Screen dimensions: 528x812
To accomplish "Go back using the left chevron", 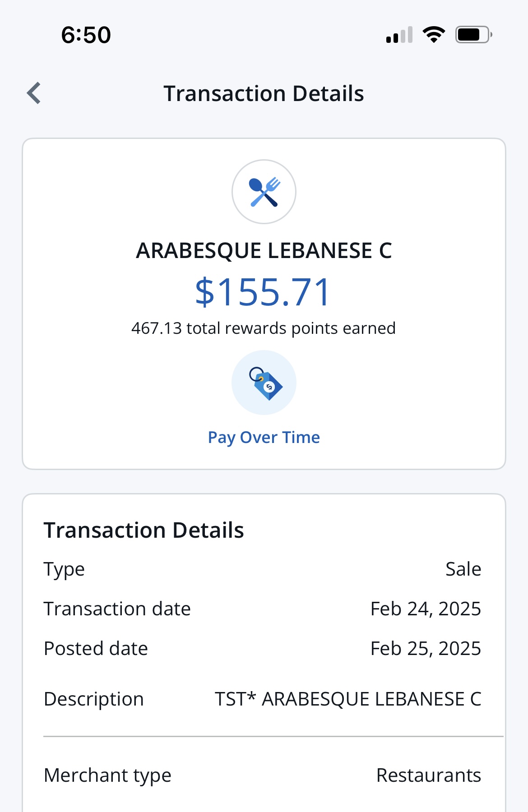I will coord(34,93).
